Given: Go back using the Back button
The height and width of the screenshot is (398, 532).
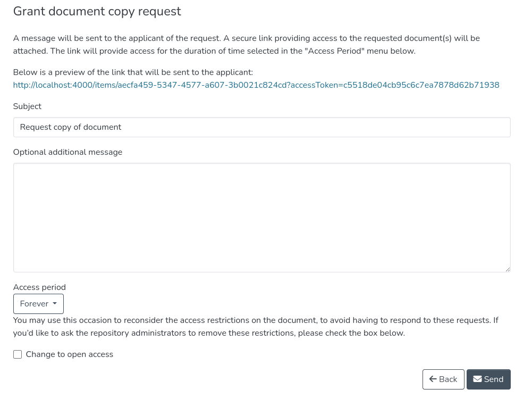Looking at the screenshot, I should tap(443, 379).
